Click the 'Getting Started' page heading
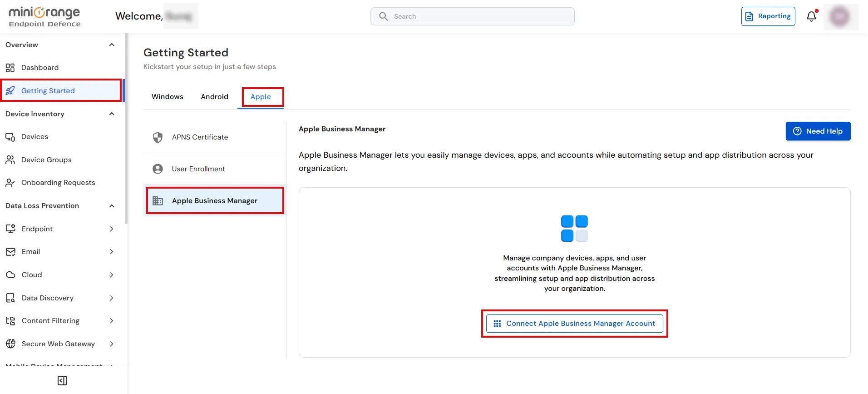This screenshot has height=394, width=868. tap(186, 53)
